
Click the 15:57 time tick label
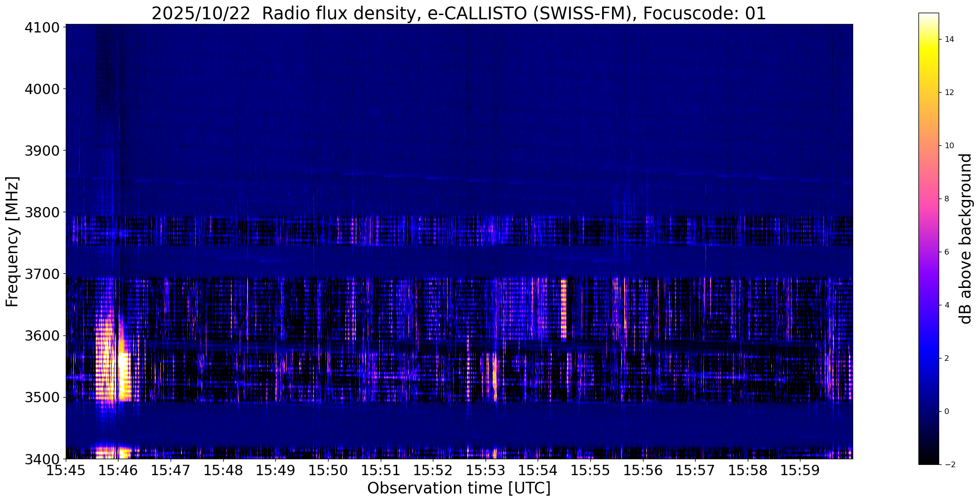pos(696,470)
